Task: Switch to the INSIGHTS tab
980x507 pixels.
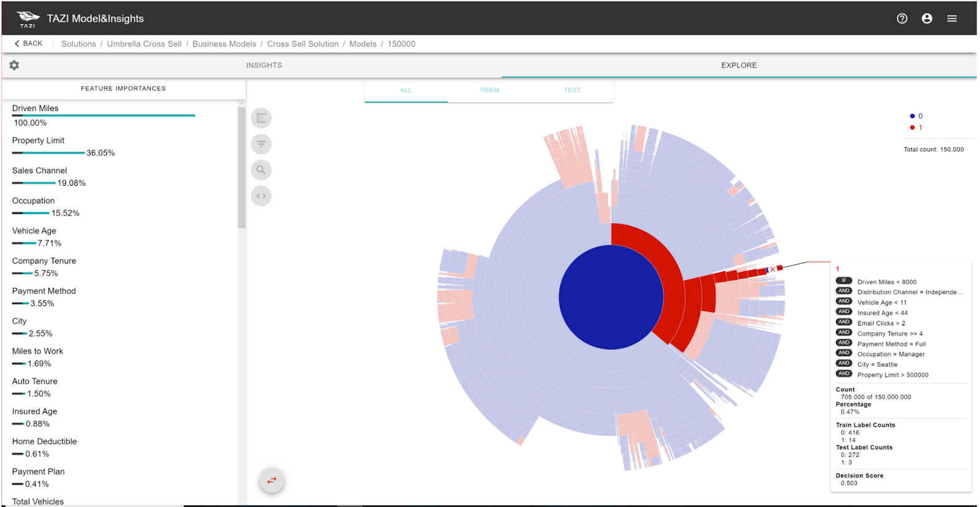Action: (x=264, y=65)
